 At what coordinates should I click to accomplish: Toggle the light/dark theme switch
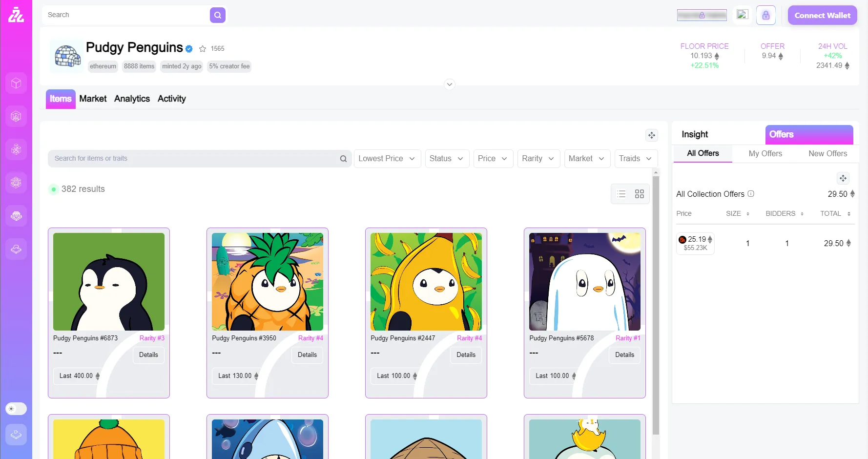[x=16, y=409]
